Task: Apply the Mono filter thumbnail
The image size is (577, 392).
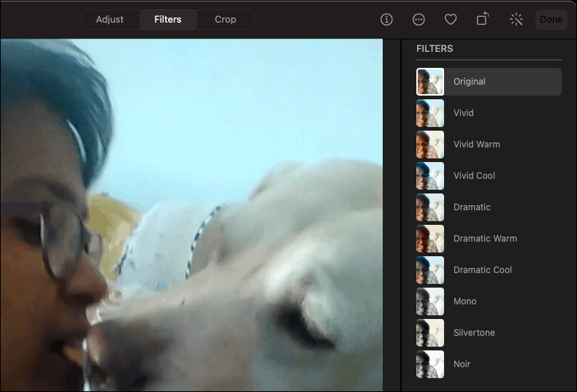Action: tap(429, 301)
